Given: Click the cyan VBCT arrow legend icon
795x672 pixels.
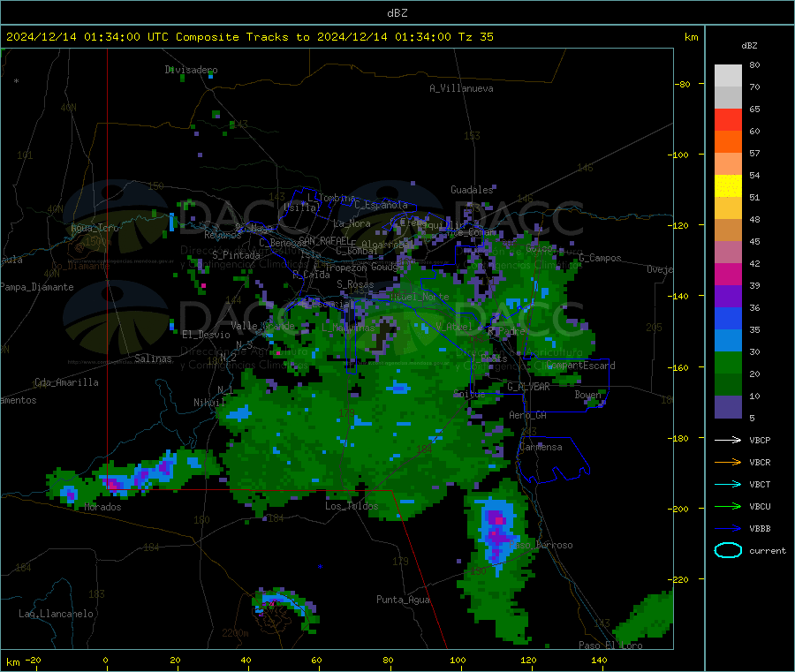Looking at the screenshot, I should 728,484.
